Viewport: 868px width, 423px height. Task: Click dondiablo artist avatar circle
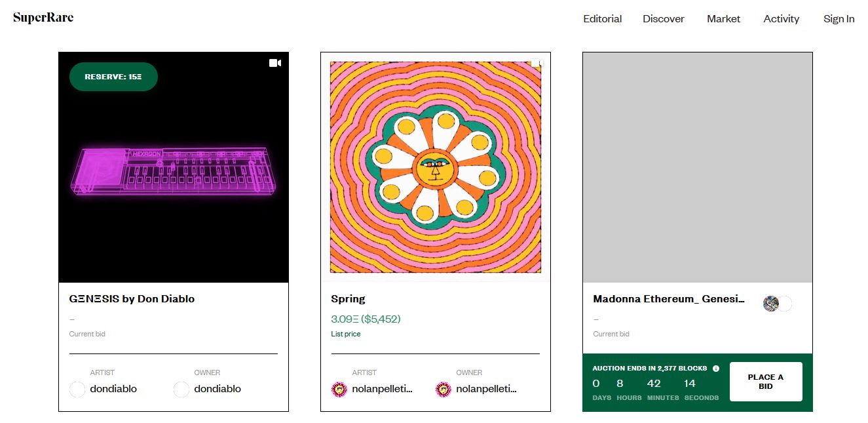coord(77,390)
